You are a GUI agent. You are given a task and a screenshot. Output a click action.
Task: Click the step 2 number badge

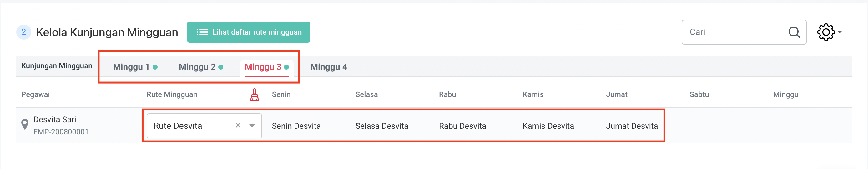23,32
